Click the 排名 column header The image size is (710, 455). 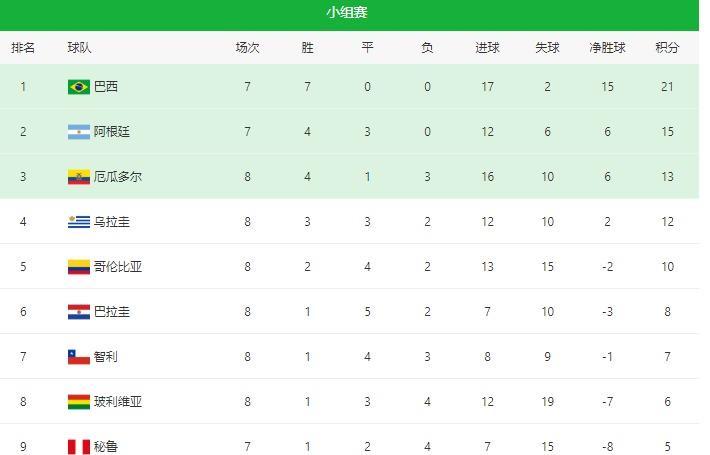tap(23, 48)
